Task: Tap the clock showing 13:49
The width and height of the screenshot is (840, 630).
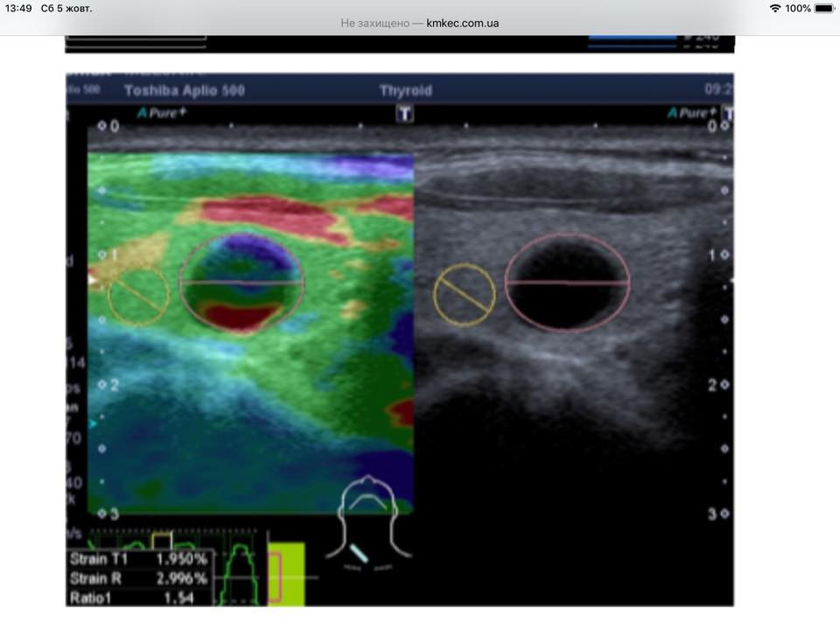Action: [x=18, y=8]
